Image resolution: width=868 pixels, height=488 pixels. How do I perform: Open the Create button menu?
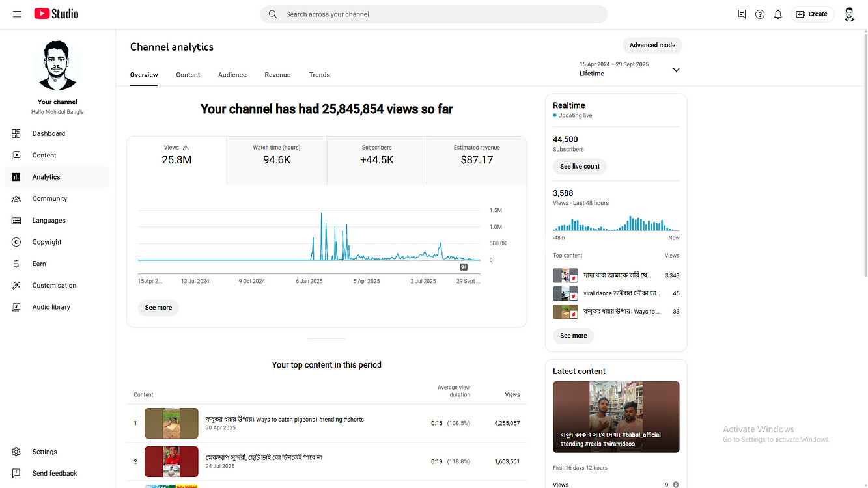pos(812,14)
